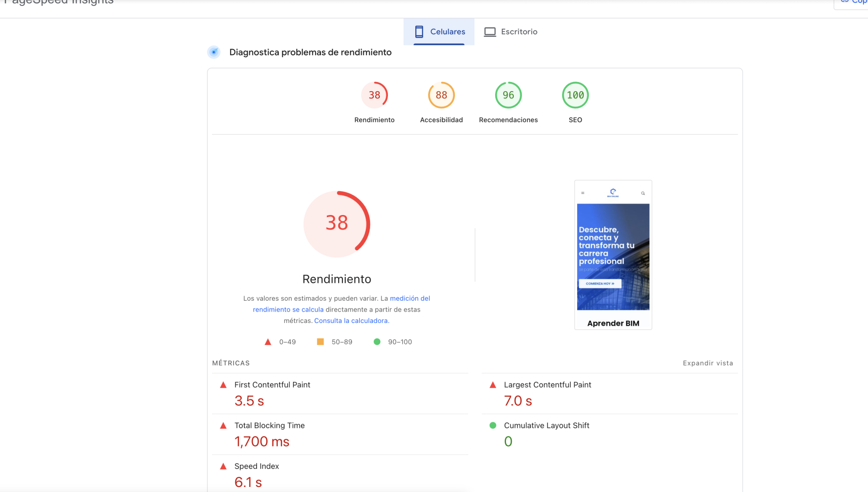Click the mobile page screenshot thumbnail
Image resolution: width=868 pixels, height=492 pixels.
click(x=613, y=255)
